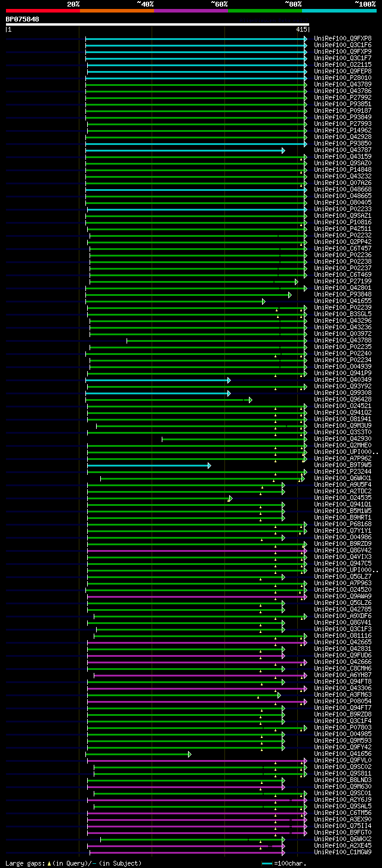Select label UniRef100_Q9SAZ0
The image size is (382, 868).
pos(343,163)
